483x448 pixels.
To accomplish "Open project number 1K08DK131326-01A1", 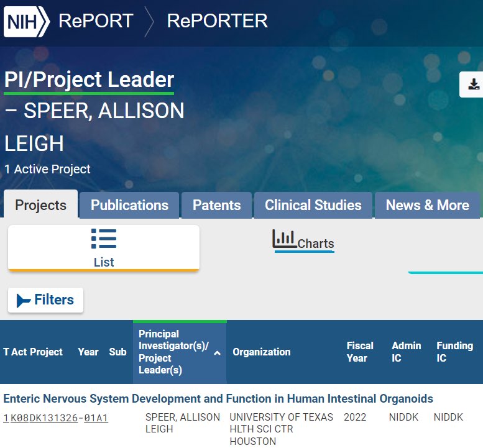I will (56, 418).
